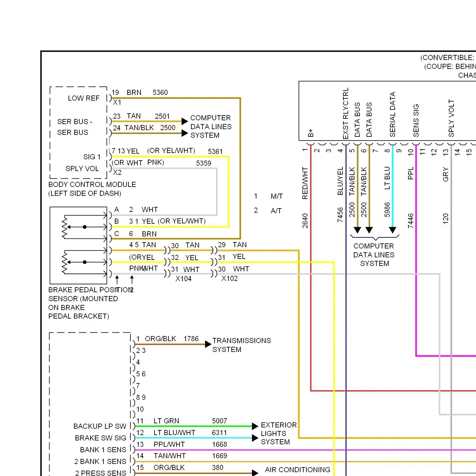This screenshot has width=476, height=476.
Task: Click the TAN/WHT wire label
Action: (x=170, y=456)
